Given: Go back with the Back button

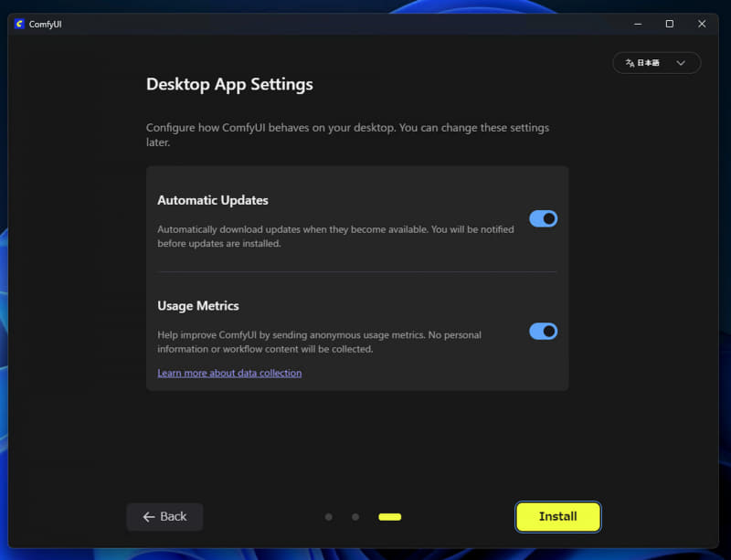Looking at the screenshot, I should [x=164, y=517].
